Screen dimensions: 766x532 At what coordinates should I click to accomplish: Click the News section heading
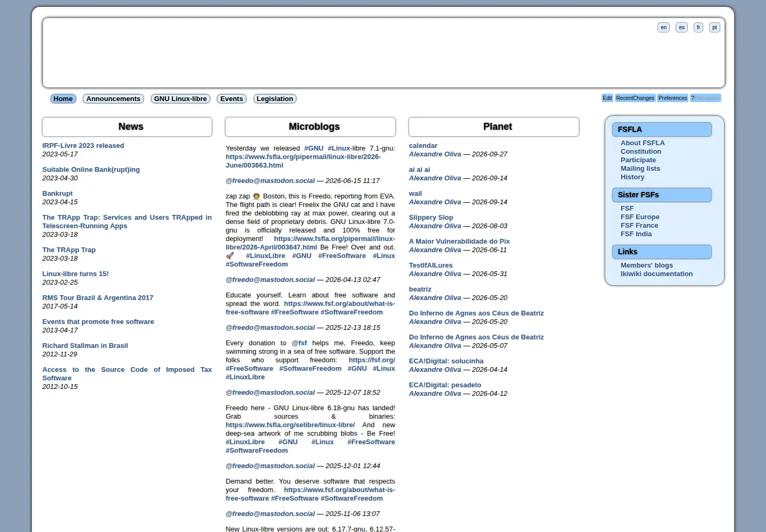pyautogui.click(x=131, y=127)
